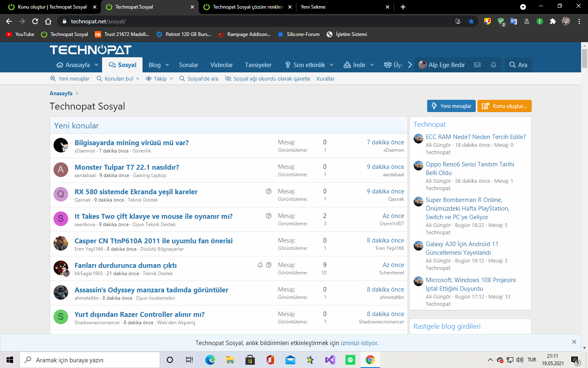Open Mail app from the taskbar
This screenshot has width=588, height=368.
(290, 360)
